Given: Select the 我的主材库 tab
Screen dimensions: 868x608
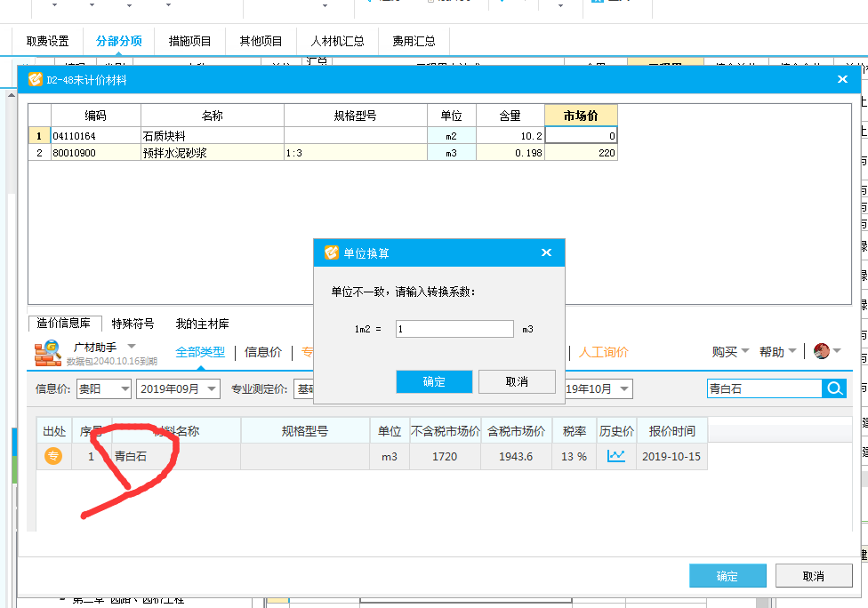Looking at the screenshot, I should tap(202, 324).
